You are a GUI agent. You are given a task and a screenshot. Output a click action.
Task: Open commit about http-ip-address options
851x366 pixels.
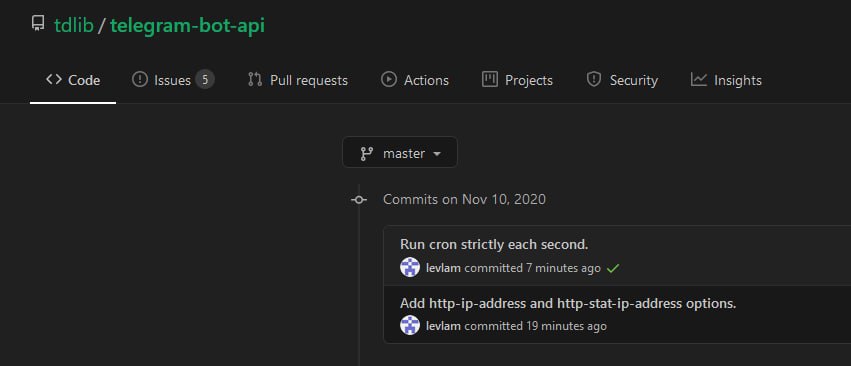568,303
